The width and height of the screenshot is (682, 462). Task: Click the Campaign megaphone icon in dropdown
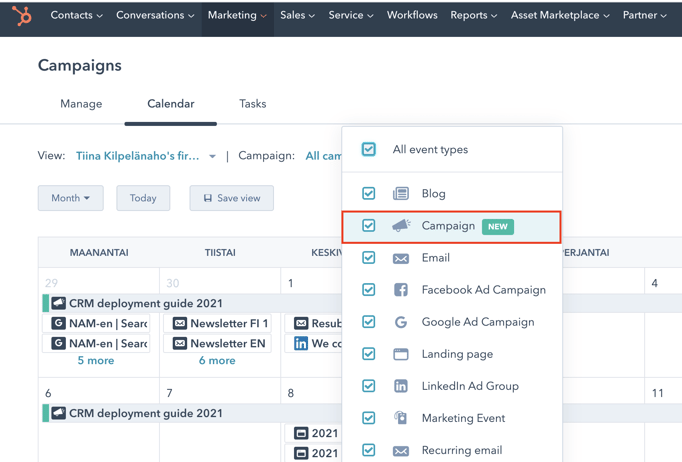pos(401,225)
